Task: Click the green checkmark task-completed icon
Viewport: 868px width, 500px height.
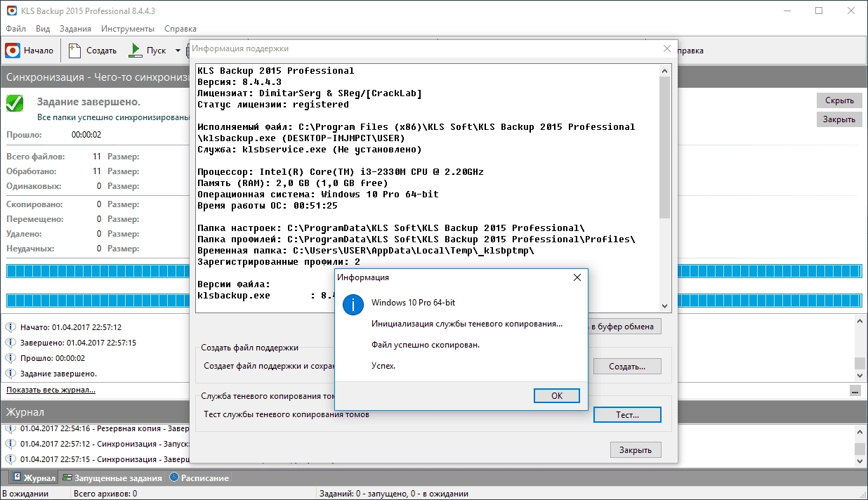Action: [15, 103]
